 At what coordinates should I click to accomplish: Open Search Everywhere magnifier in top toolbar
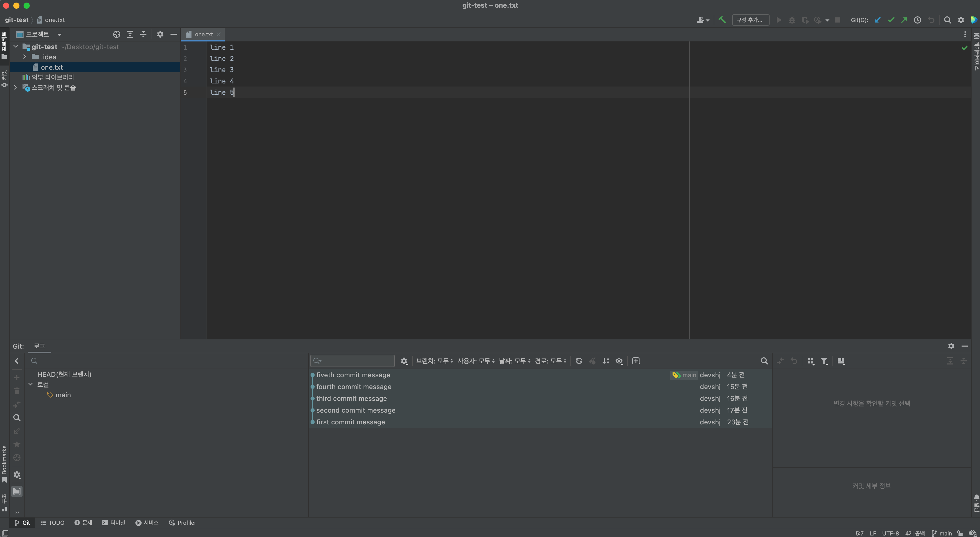click(948, 20)
